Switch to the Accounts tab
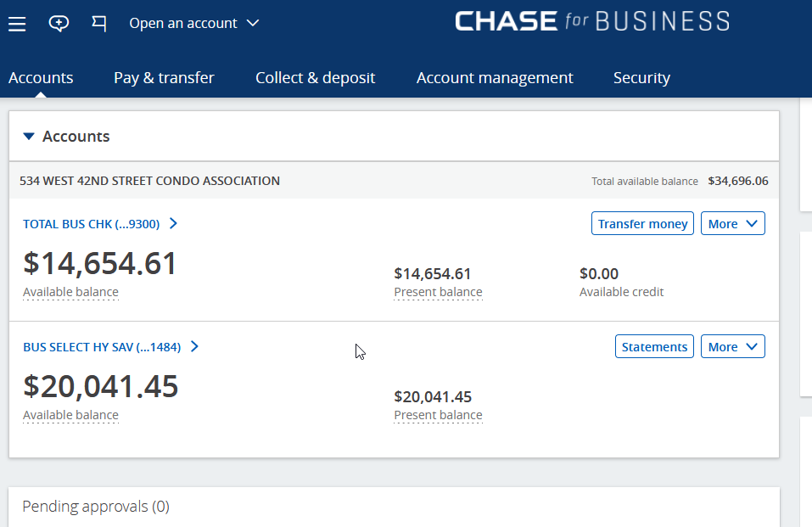The image size is (812, 527). click(41, 78)
